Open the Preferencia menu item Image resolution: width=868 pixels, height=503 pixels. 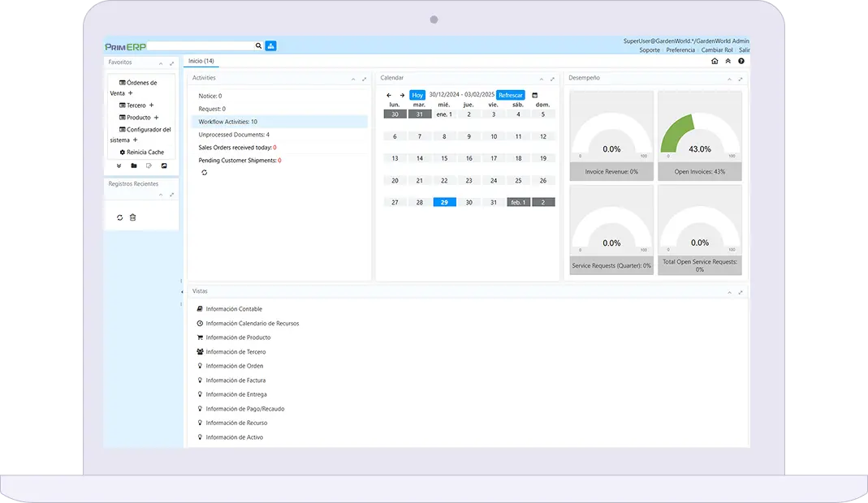click(680, 50)
